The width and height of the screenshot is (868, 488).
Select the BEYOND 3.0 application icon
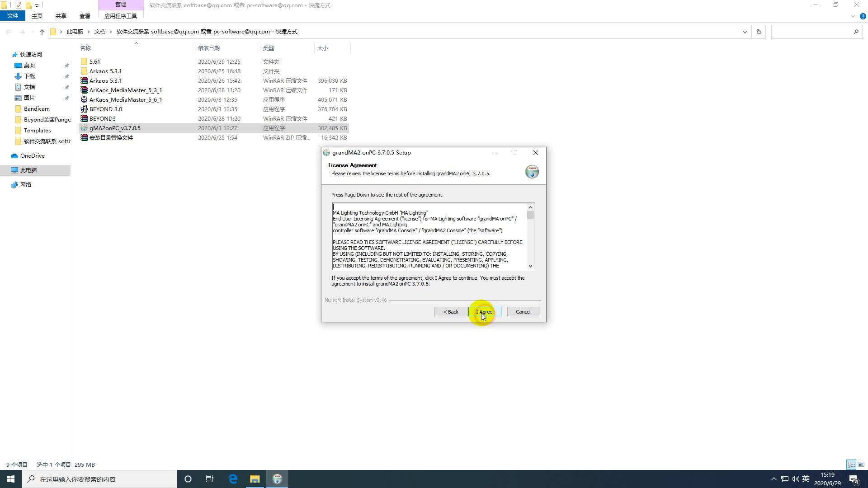pyautogui.click(x=84, y=109)
